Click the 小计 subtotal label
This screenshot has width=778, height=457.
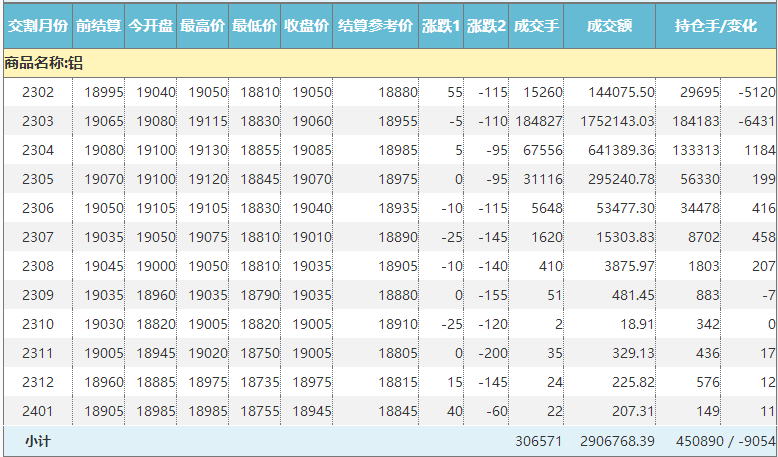(x=38, y=441)
